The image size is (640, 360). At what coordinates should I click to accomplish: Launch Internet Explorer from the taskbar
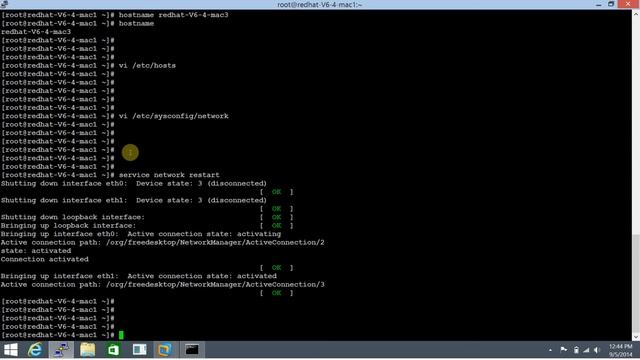(35, 350)
